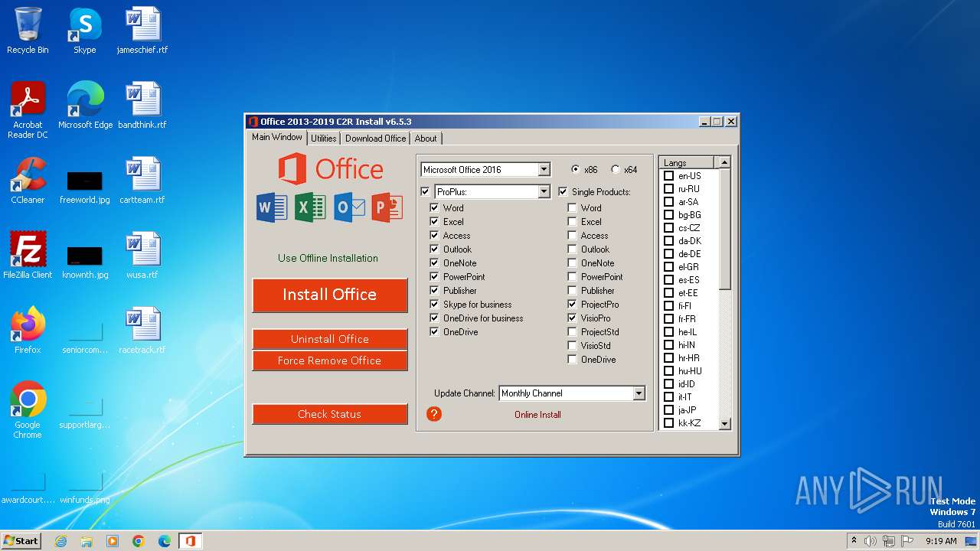Click the Word logo icon in the installer
The width and height of the screenshot is (980, 551).
[x=272, y=207]
